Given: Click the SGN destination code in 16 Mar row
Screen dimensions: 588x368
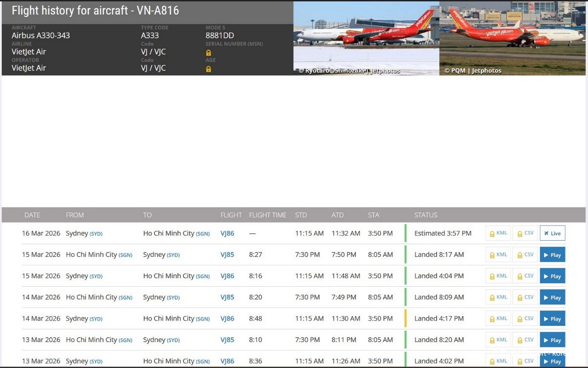Looking at the screenshot, I should point(203,234).
